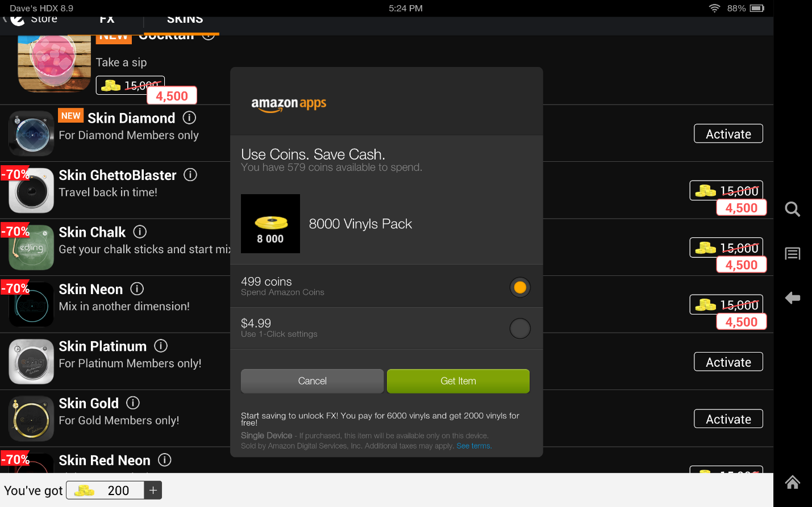Tap the Skin Chalk thumbnail
The width and height of the screenshot is (812, 507).
tap(31, 248)
